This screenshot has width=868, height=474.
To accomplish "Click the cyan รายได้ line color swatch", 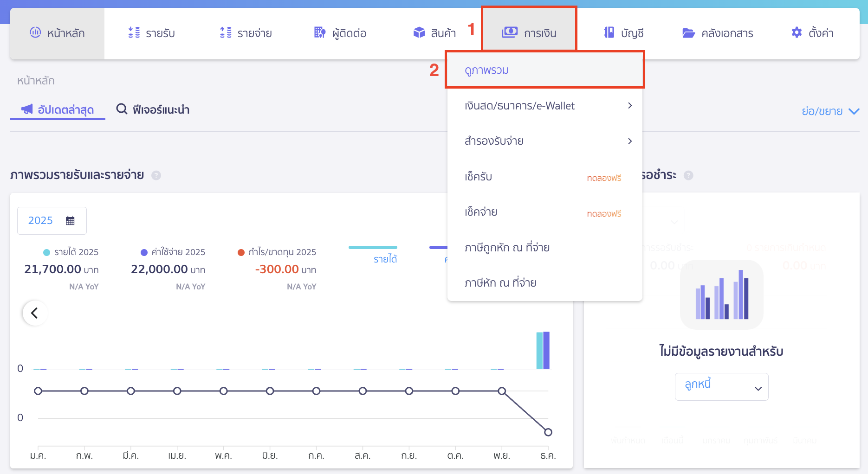I will click(x=373, y=247).
